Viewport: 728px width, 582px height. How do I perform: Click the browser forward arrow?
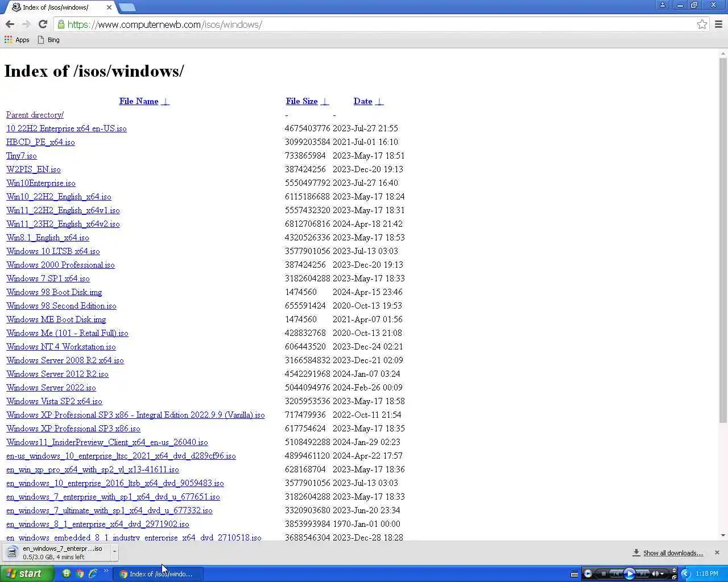(26, 24)
